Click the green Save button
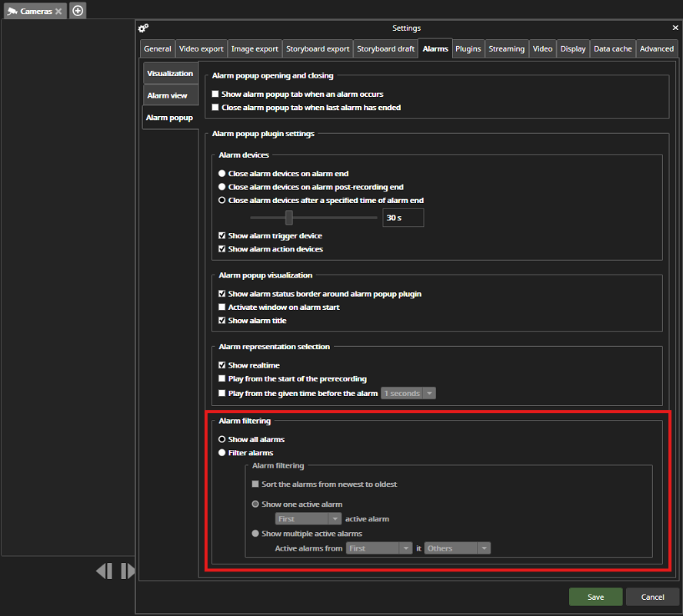Screen dimensions: 683x616 (595, 597)
